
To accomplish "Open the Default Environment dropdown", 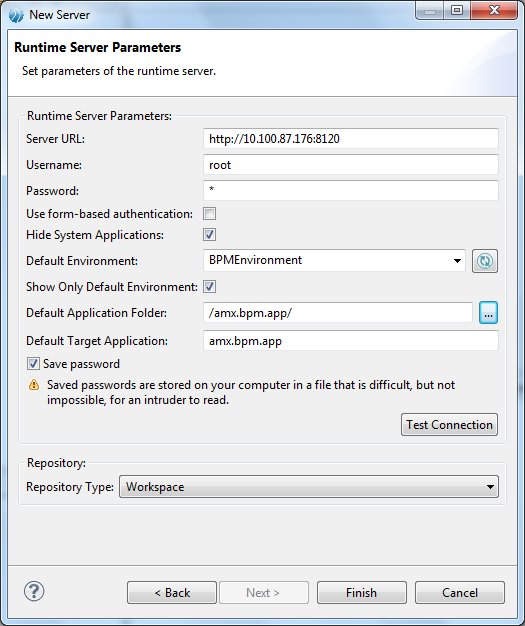I will 334,261.
